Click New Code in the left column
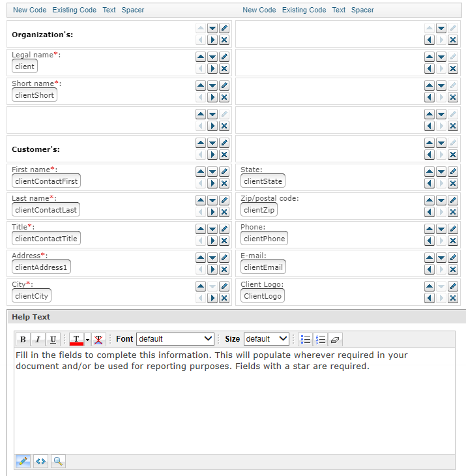466x476 pixels. [30, 10]
